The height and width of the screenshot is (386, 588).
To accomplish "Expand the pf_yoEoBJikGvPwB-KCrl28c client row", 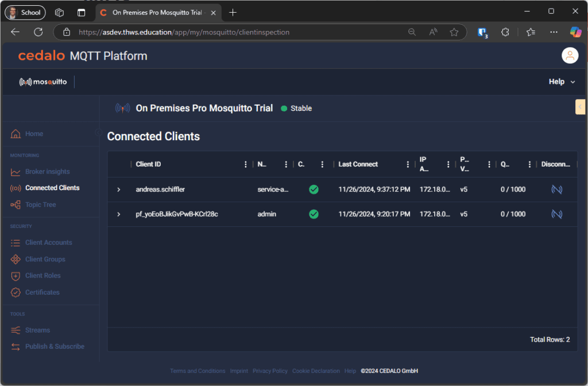I will pos(119,214).
